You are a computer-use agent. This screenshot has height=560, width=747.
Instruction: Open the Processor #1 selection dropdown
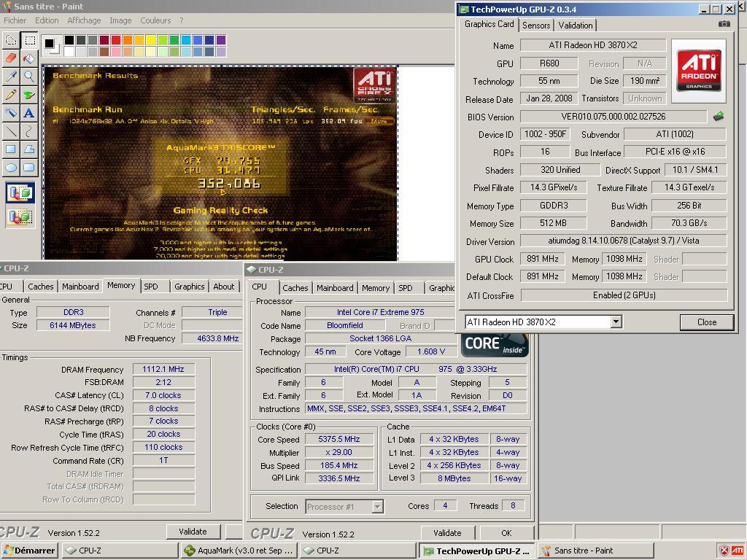pyautogui.click(x=377, y=507)
